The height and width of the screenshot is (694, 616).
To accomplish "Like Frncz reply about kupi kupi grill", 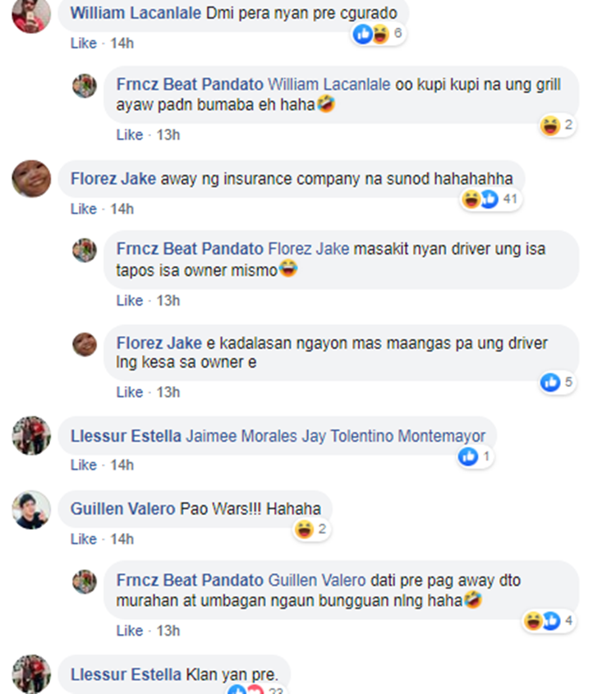I will [x=129, y=135].
